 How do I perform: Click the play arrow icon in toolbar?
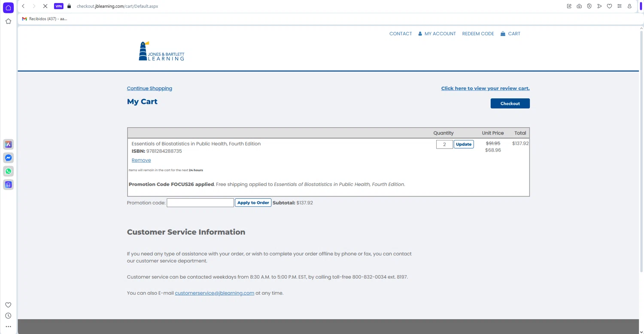599,6
